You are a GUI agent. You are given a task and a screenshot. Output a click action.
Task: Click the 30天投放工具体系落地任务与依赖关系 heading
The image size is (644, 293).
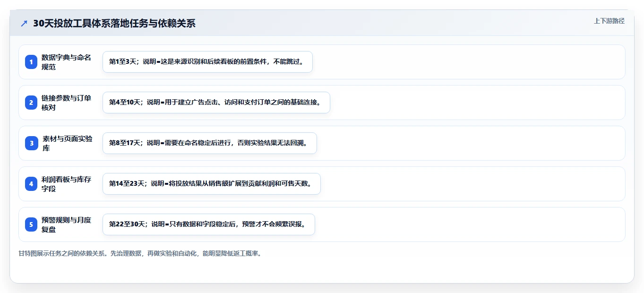[x=114, y=23]
